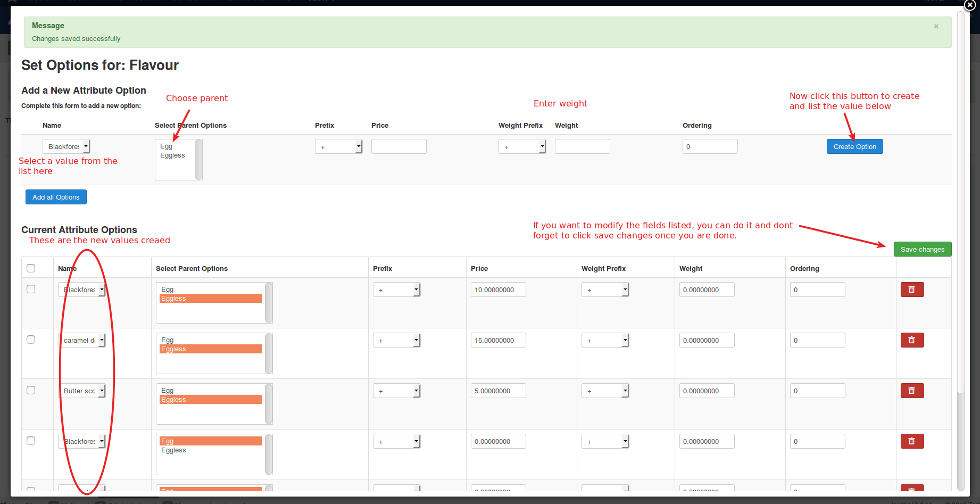Open Weight Prefix dropdown in add form
980x504 pixels.
pyautogui.click(x=522, y=146)
